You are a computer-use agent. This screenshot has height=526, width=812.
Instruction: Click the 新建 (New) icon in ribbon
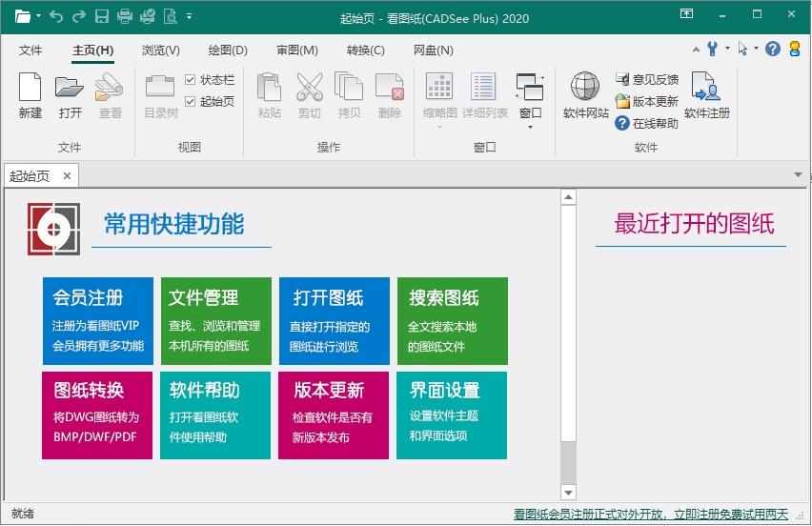pos(30,88)
